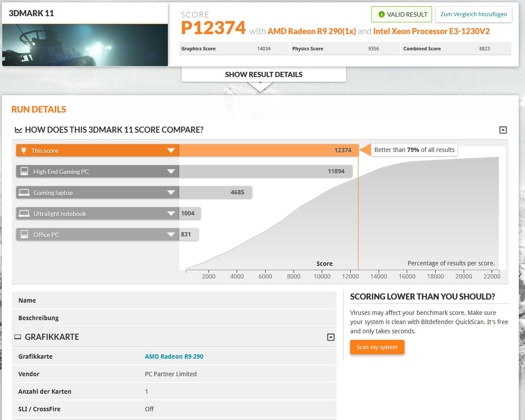Viewport: 525px width, 420px height.
Task: Click Zum Vergleich hinzufügen button
Action: click(473, 14)
